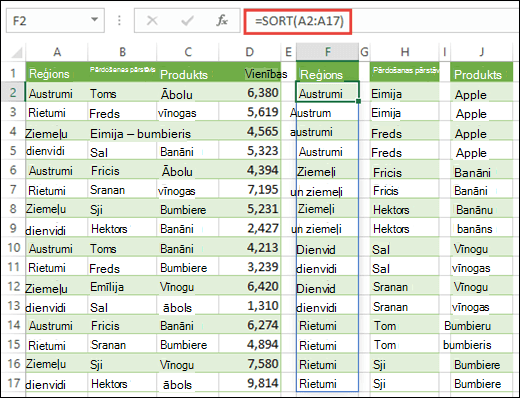Click cell J8 'Banānu'
This screenshot has height=398, width=520.
[x=481, y=208]
